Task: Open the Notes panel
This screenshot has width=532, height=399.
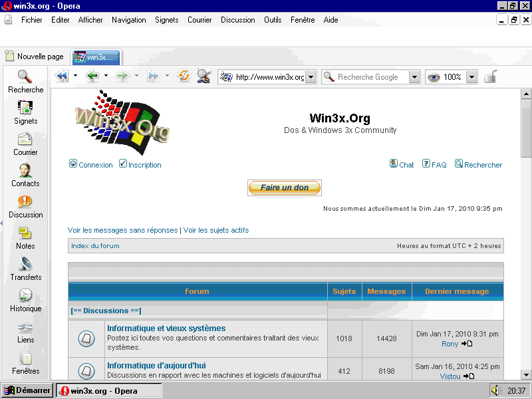Action: click(x=25, y=237)
